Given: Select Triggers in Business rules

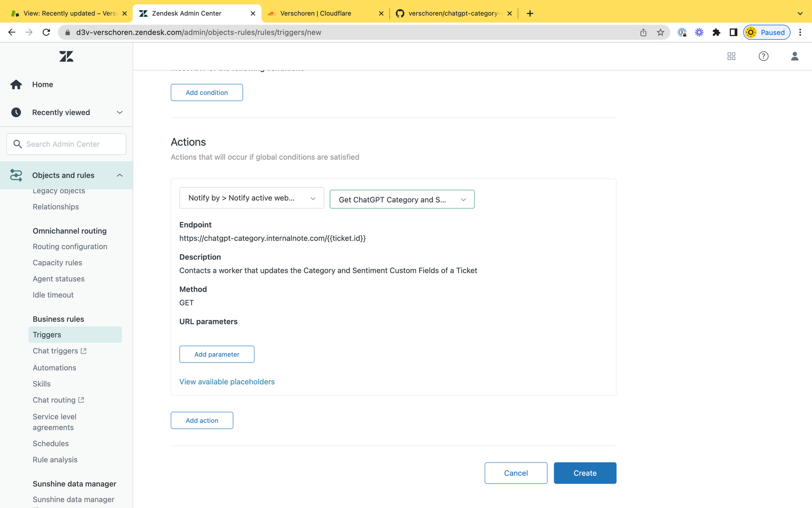Looking at the screenshot, I should pos(47,334).
